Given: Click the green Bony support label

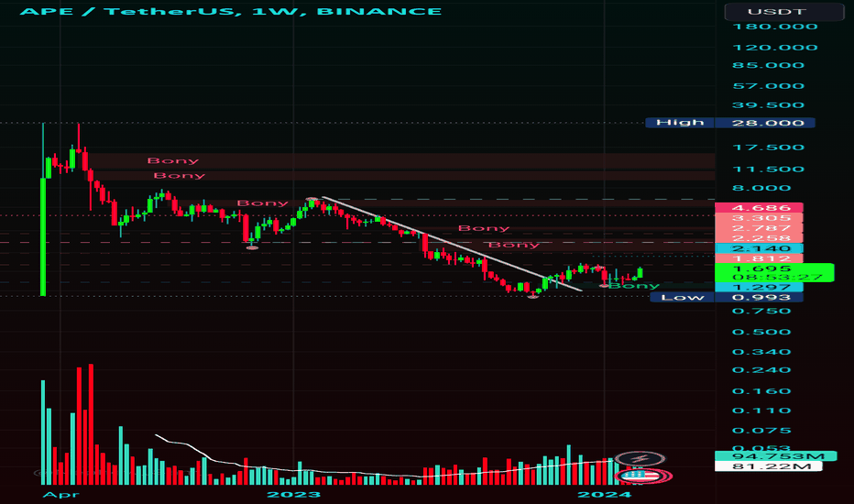Looking at the screenshot, I should click(x=634, y=286).
